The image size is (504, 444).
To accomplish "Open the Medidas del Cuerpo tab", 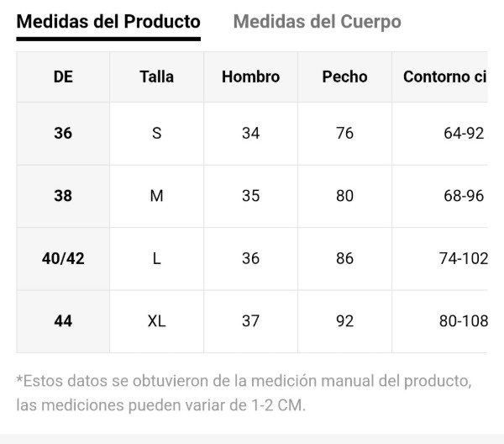I will pyautogui.click(x=317, y=22).
